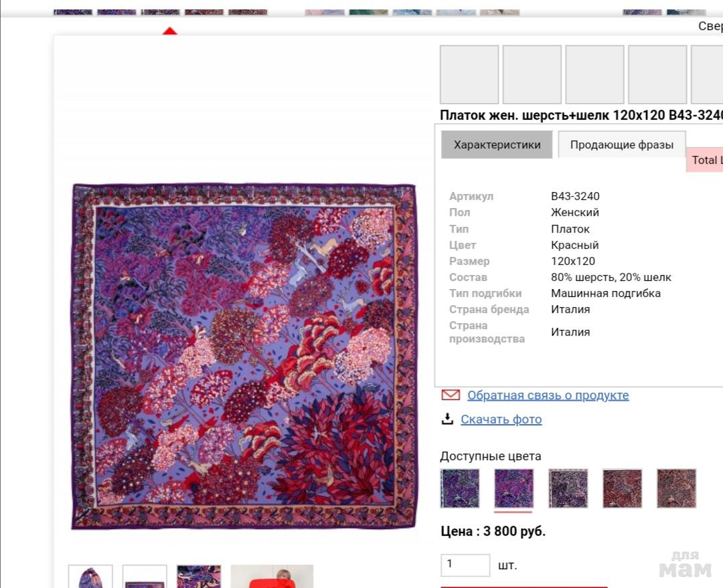723x588 pixels.
Task: Show the model in red thumbnail
Action: tap(272, 576)
